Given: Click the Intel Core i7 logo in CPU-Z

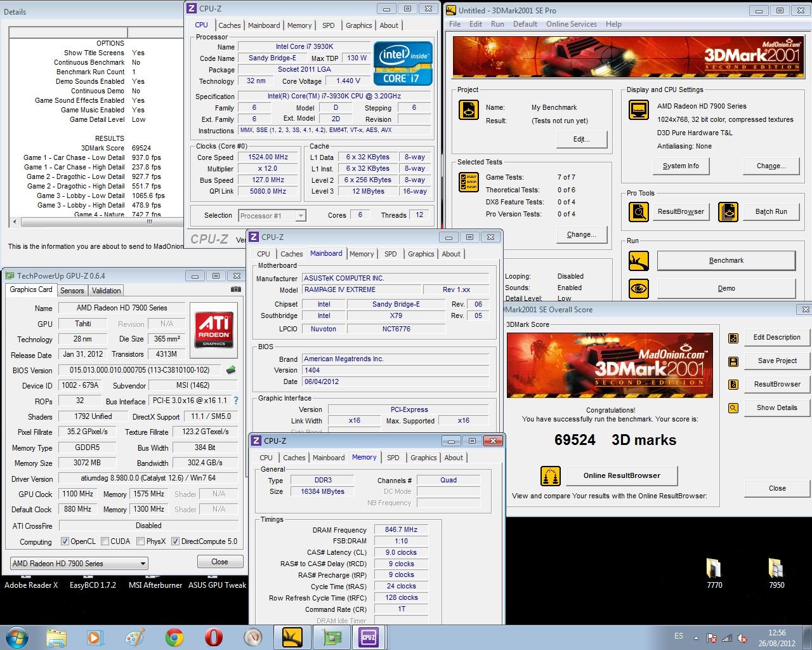Looking at the screenshot, I should coord(403,63).
